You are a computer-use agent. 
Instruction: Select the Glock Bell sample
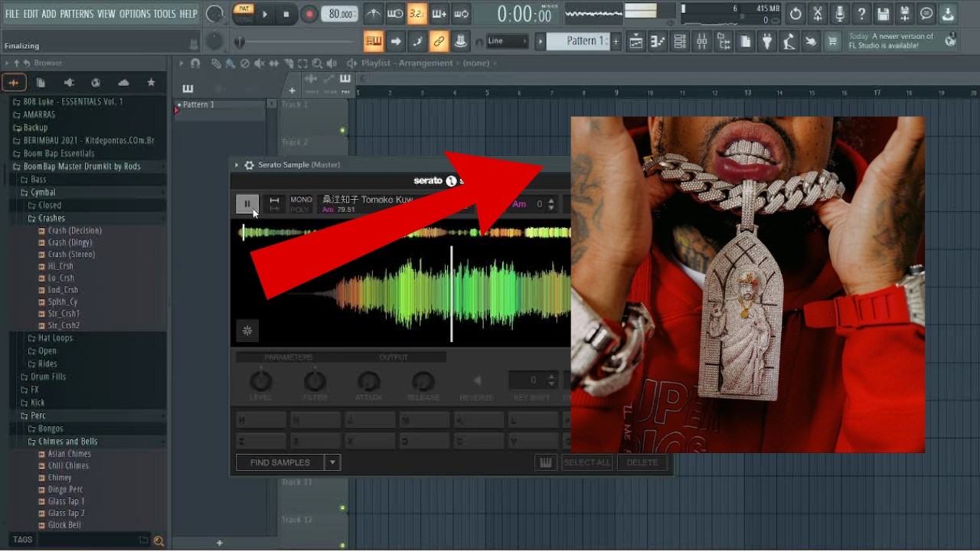64,525
